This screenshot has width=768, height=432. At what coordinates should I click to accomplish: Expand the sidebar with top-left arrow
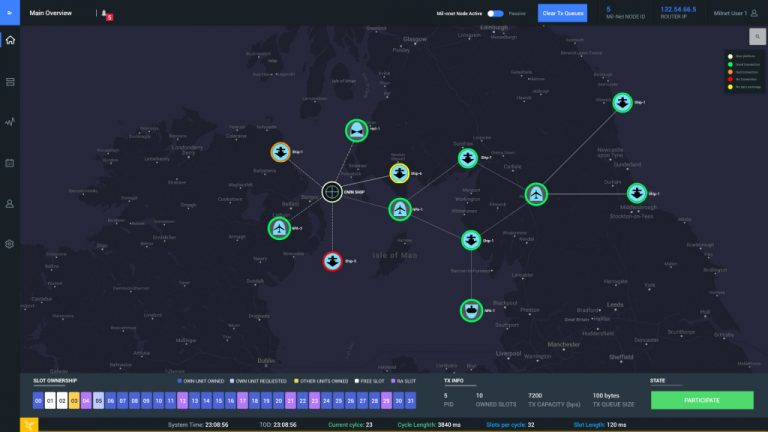point(10,13)
